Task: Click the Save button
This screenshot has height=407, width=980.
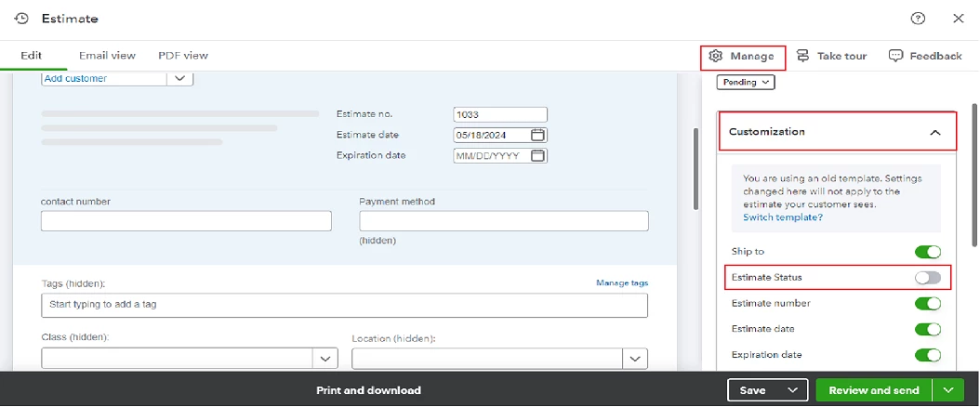Action: [753, 390]
